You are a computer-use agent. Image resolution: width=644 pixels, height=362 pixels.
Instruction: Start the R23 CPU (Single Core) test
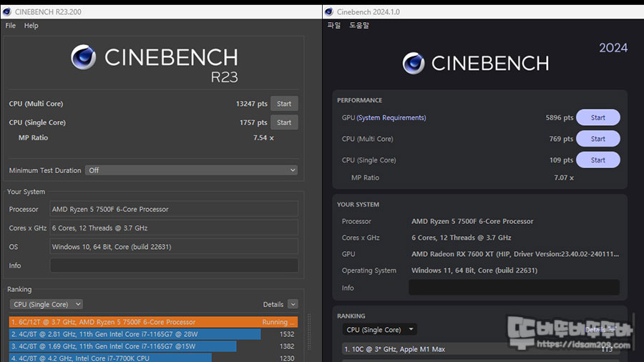tap(284, 123)
